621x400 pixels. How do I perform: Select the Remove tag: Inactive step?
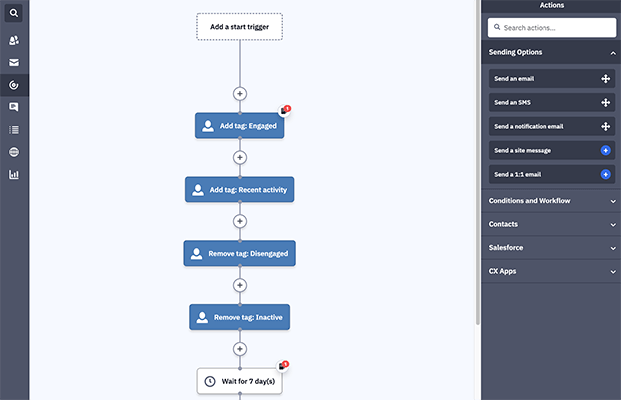(x=239, y=318)
